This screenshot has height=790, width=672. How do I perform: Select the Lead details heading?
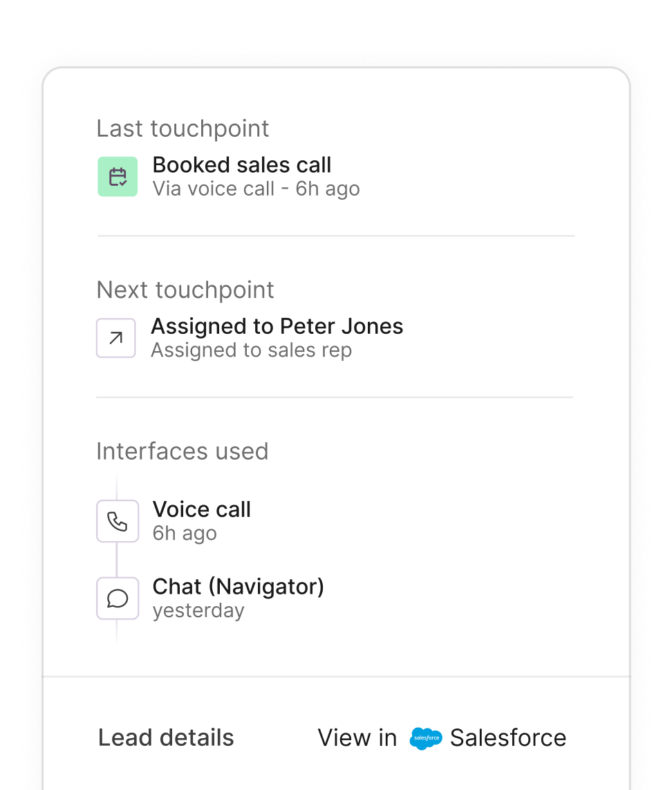[x=166, y=738]
